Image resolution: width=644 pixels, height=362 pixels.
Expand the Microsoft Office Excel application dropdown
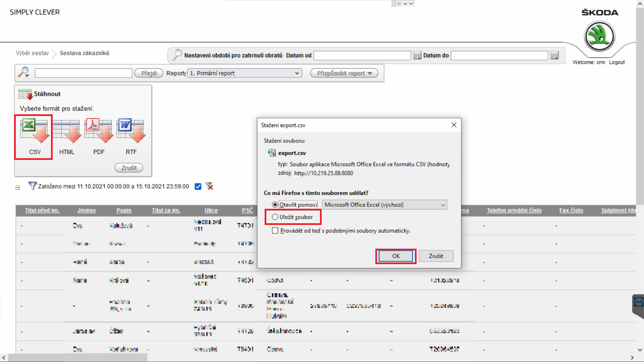pos(384,205)
